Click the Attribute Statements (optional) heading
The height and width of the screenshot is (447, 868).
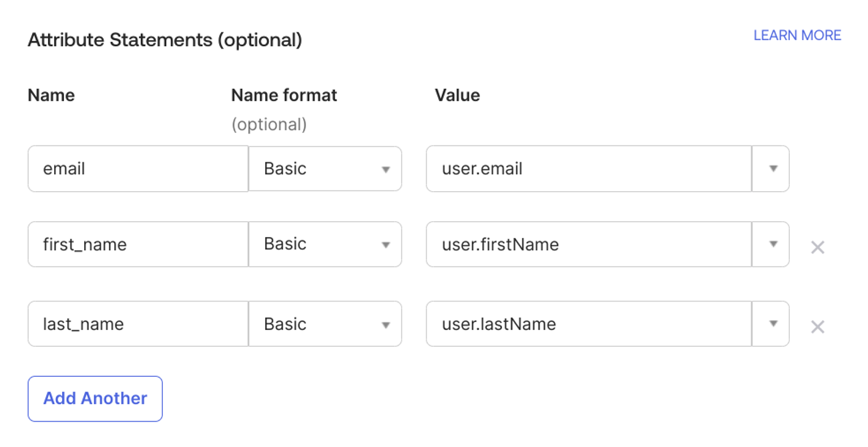click(165, 40)
